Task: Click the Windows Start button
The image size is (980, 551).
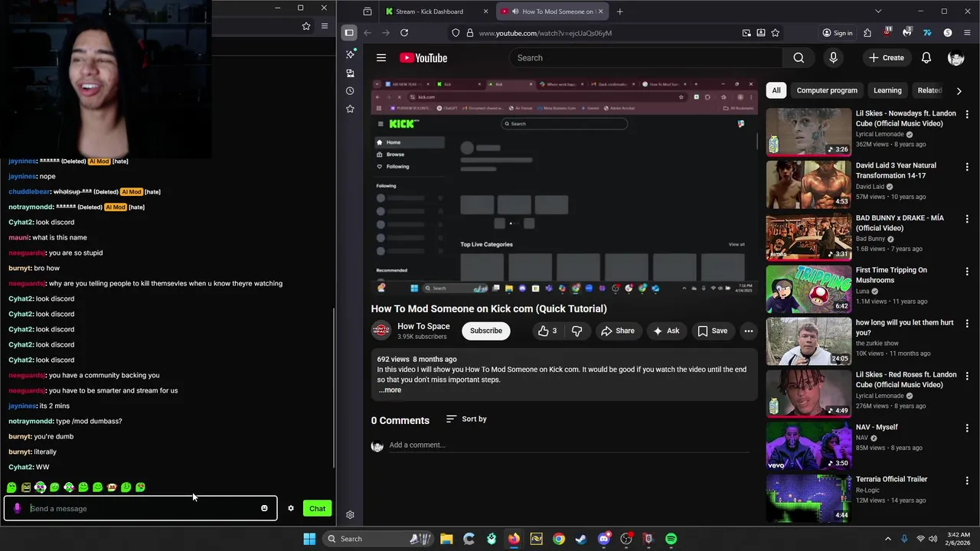Action: pos(309,539)
